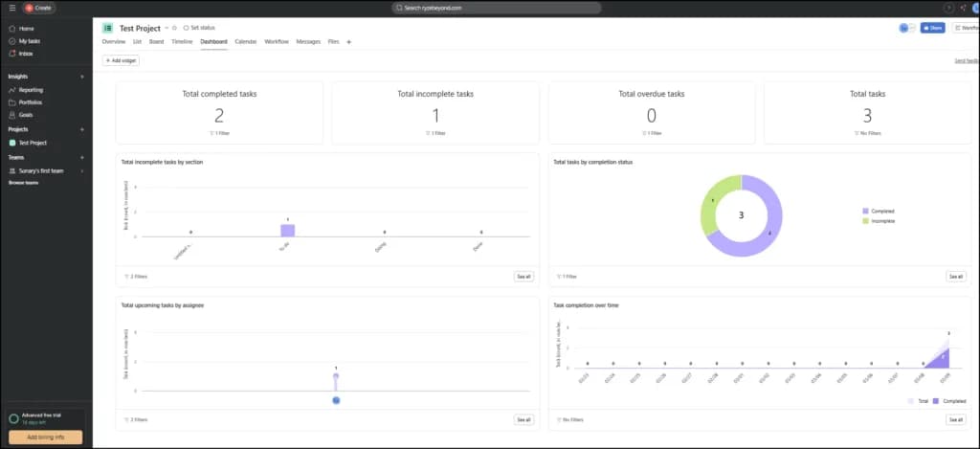Screen dimensions: 980x449
Task: Click the bar in incomplete tasks by section chart
Action: pos(287,230)
